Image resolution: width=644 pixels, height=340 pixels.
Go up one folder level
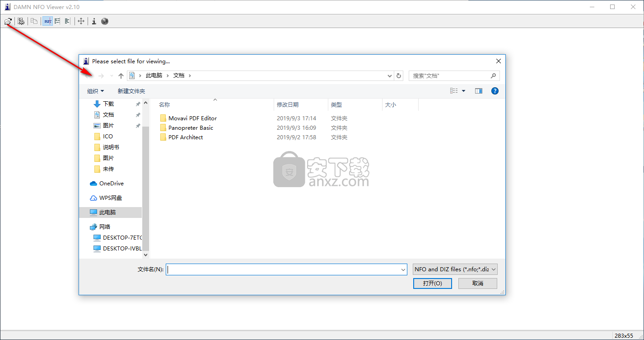tap(121, 76)
